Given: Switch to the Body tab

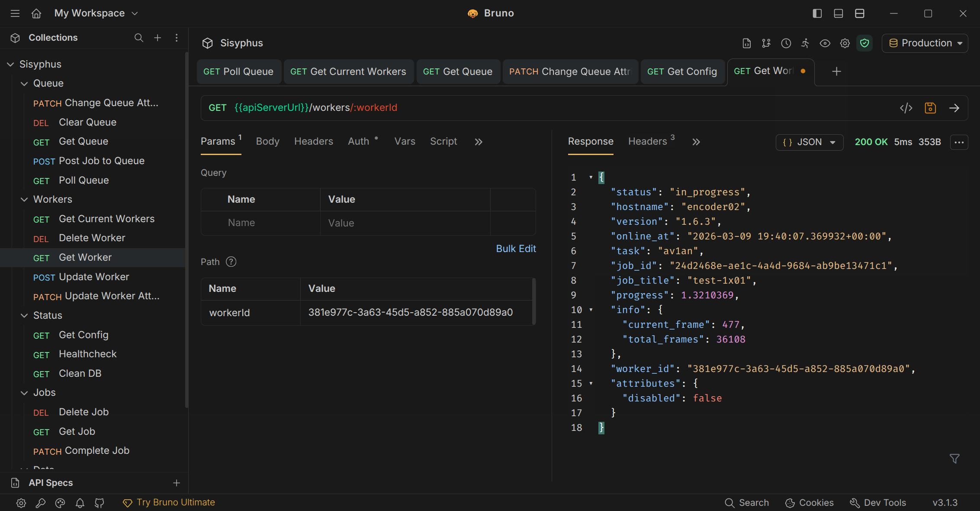Looking at the screenshot, I should click(x=267, y=142).
